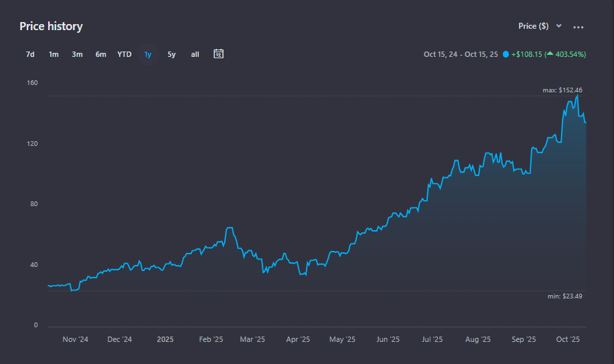The height and width of the screenshot is (364, 614).
Task: Click the Jul '25 x-axis label
Action: pyautogui.click(x=432, y=339)
